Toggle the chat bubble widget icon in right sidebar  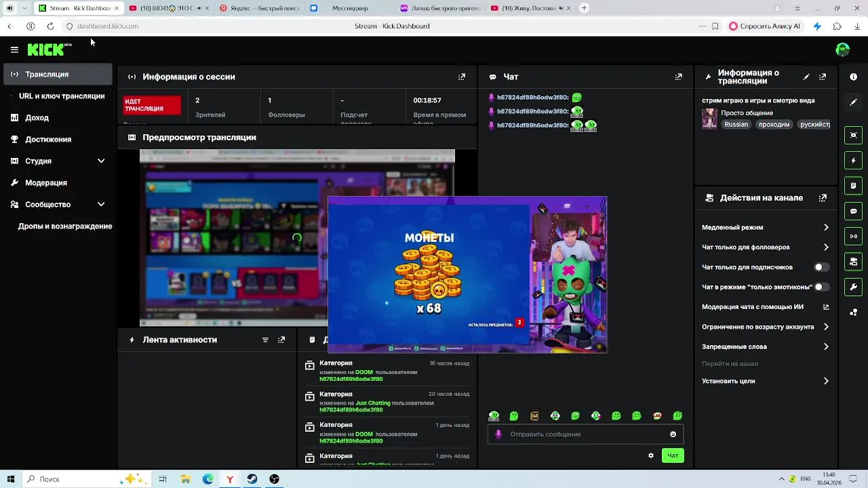[x=854, y=211]
